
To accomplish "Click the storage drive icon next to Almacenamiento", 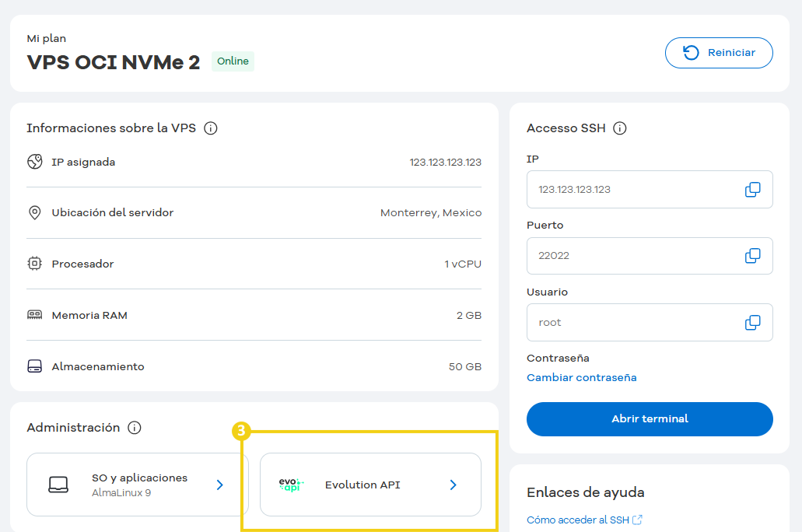I will coord(34,366).
